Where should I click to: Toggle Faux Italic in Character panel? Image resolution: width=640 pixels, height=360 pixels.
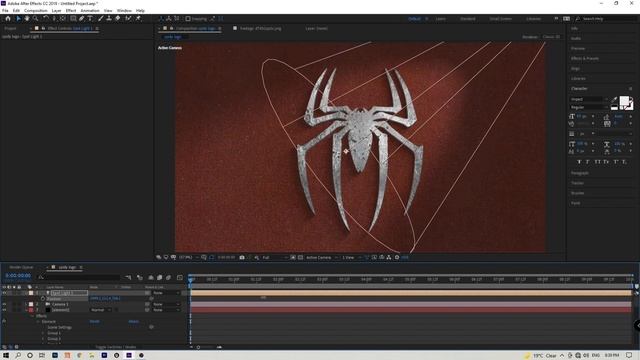point(588,162)
